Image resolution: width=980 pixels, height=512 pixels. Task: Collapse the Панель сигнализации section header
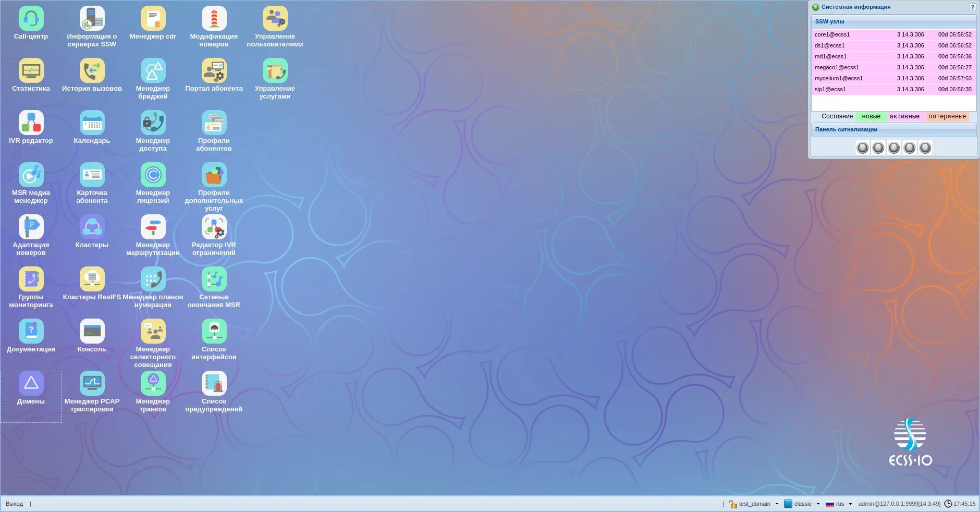[893, 129]
